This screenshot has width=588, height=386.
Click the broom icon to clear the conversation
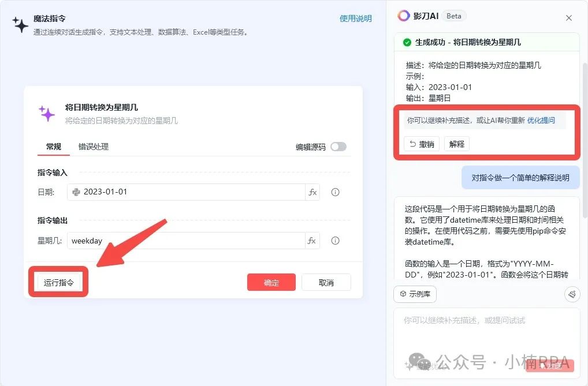point(572,294)
